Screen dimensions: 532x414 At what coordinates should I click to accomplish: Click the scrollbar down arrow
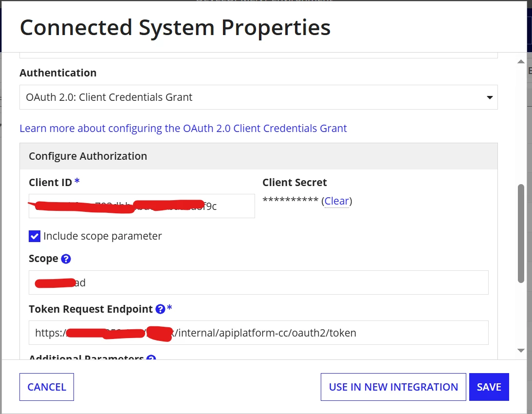coord(521,351)
